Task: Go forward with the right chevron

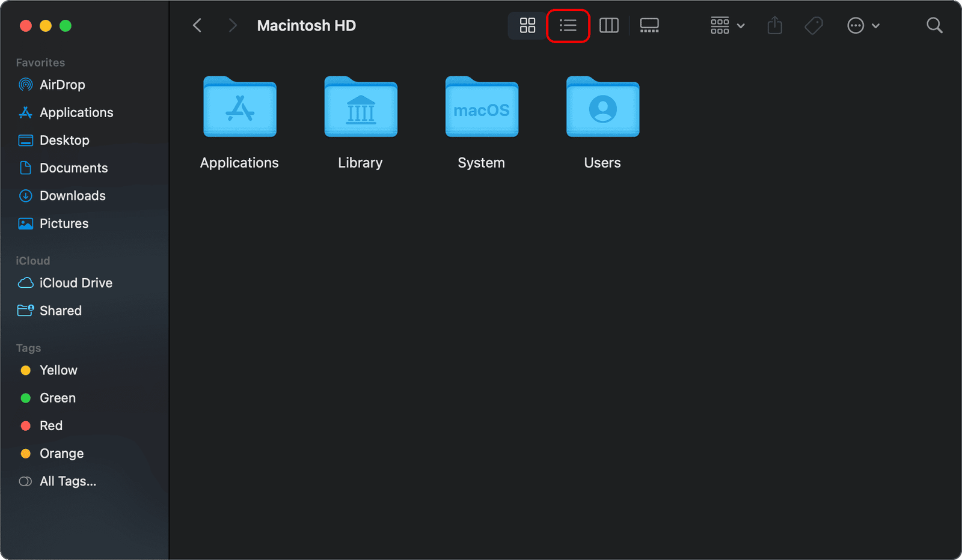Action: pyautogui.click(x=233, y=25)
